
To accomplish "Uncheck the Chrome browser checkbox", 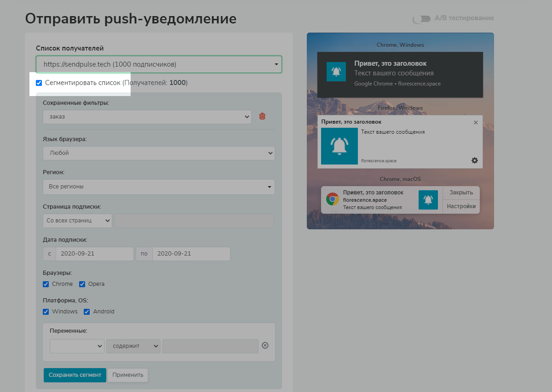I will [46, 284].
